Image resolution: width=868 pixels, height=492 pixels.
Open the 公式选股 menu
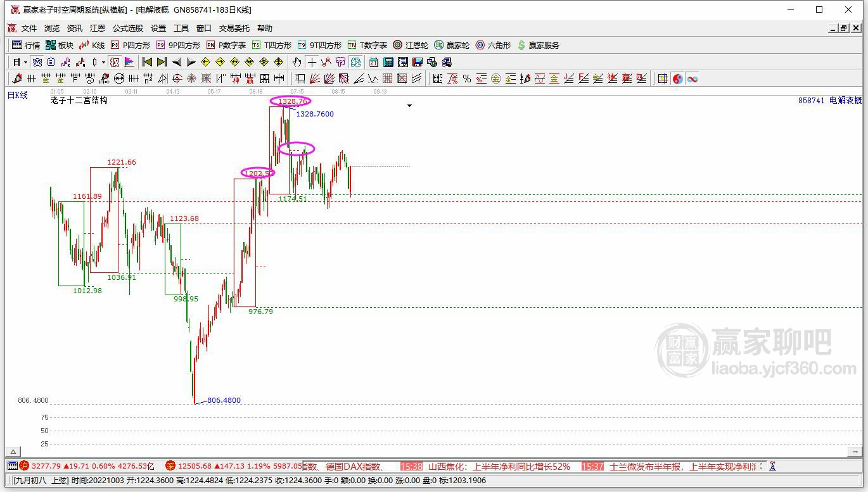click(128, 28)
